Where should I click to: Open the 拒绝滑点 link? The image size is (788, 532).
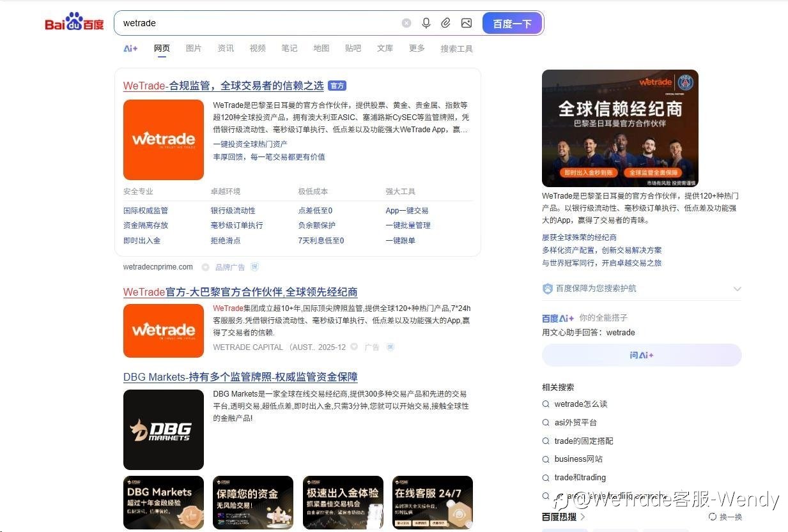coord(226,241)
